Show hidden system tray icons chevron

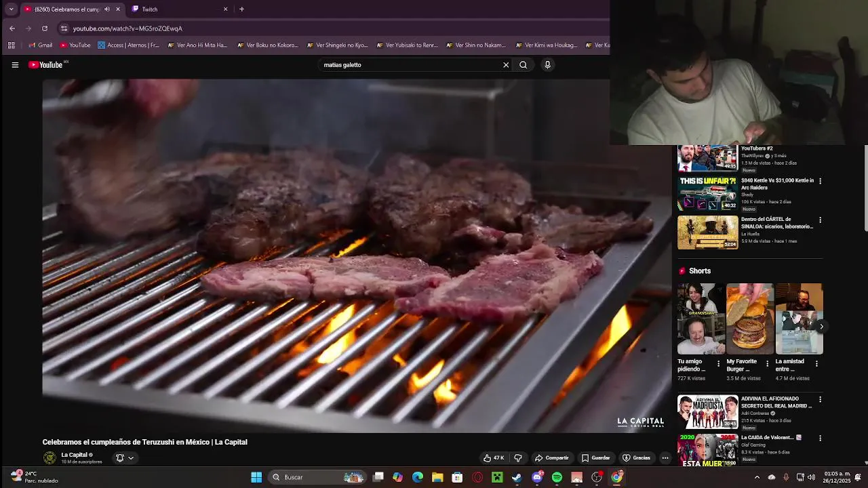(x=757, y=477)
